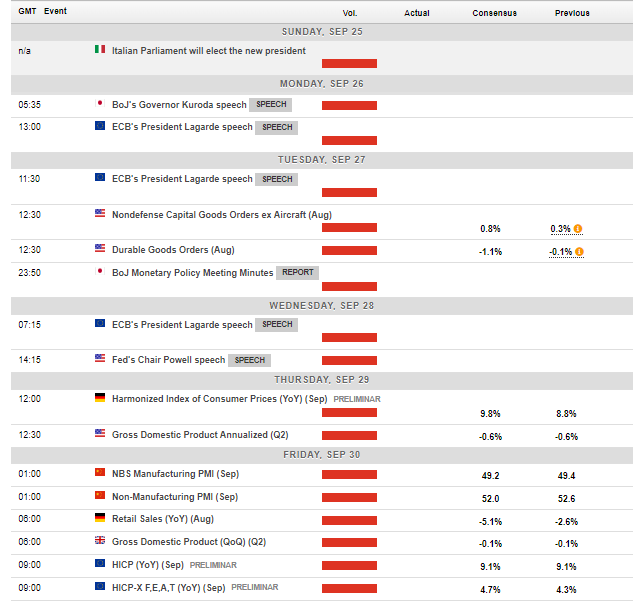Click orange info icon next to 0.3% previous
This screenshot has width=641, height=609.
[x=578, y=228]
